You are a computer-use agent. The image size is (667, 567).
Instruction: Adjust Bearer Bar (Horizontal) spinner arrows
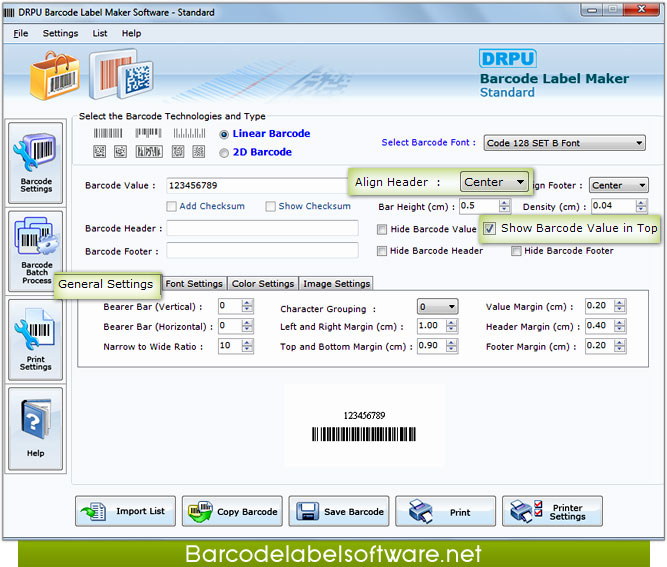(247, 326)
